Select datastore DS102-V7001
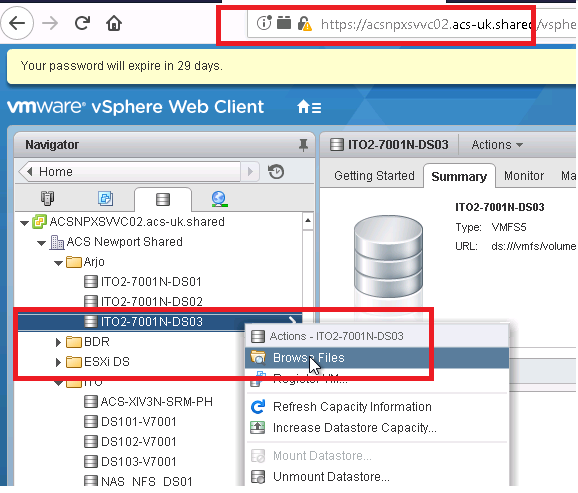578x493 pixels. 139,441
